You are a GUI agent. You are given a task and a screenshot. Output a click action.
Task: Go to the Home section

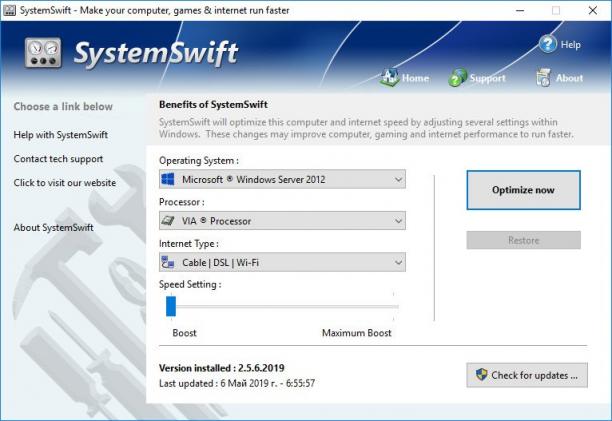415,78
